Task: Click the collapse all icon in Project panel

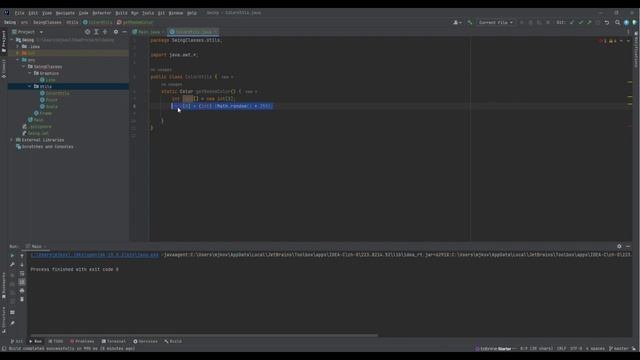Action: click(105, 32)
